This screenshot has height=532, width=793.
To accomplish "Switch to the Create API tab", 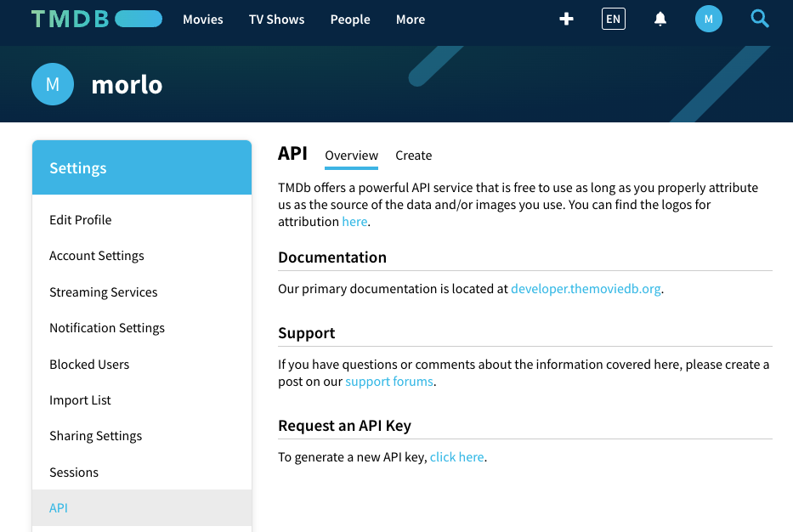I will 413,156.
